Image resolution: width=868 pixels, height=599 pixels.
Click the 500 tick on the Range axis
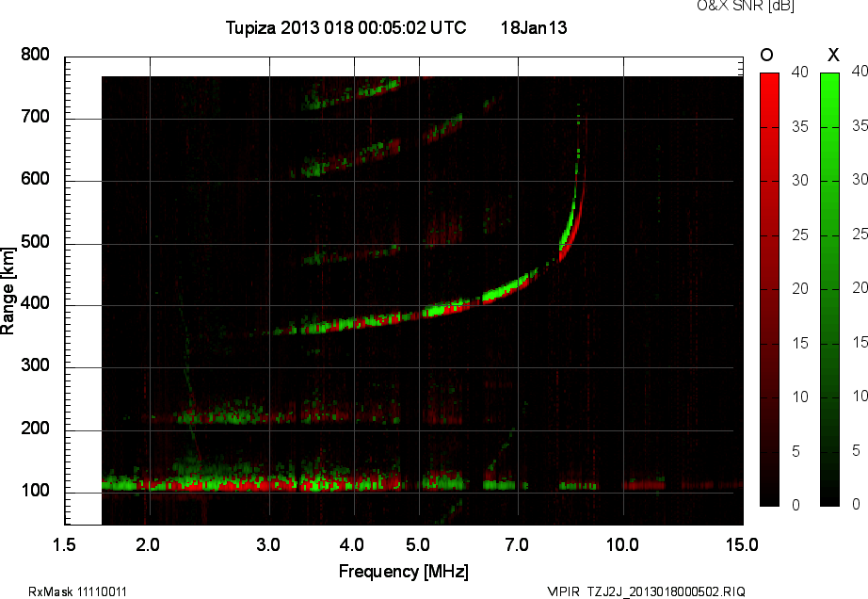(x=35, y=242)
